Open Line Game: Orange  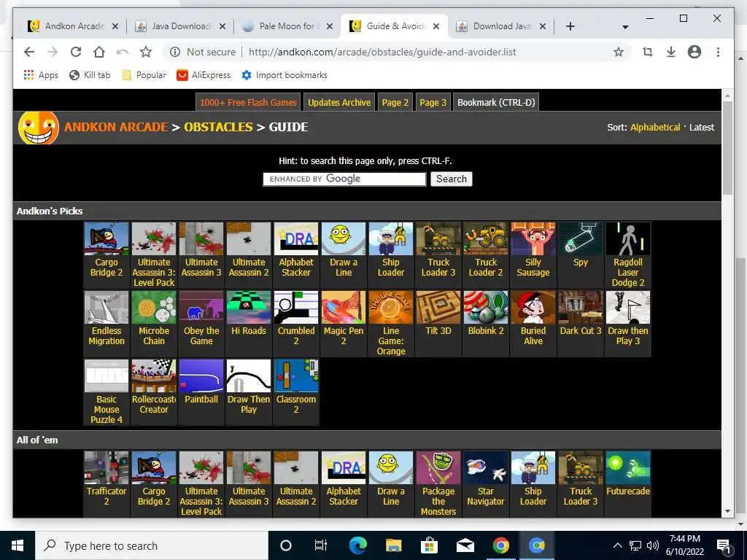tap(391, 323)
